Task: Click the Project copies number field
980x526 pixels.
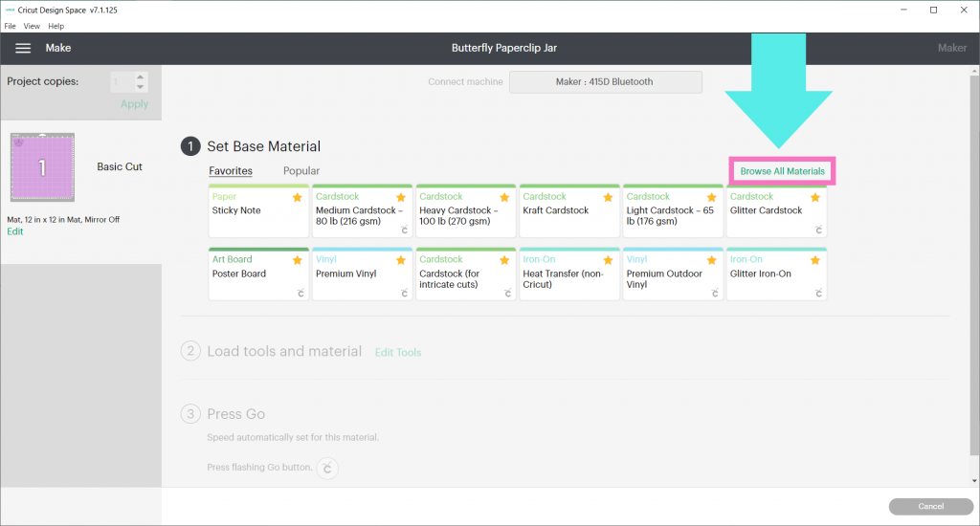Action: pyautogui.click(x=122, y=82)
